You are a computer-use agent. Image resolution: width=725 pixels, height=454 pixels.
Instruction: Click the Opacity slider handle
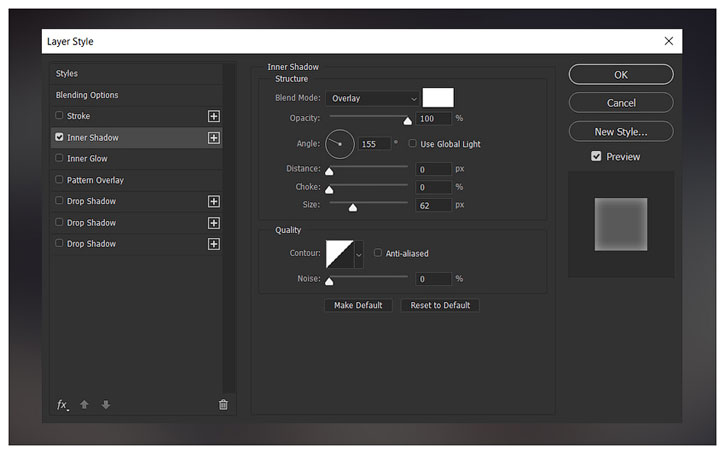click(x=407, y=121)
